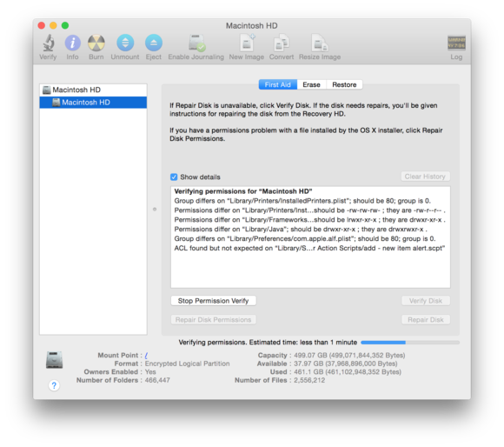Open the Info toolbar icon
504x447 pixels.
point(73,43)
